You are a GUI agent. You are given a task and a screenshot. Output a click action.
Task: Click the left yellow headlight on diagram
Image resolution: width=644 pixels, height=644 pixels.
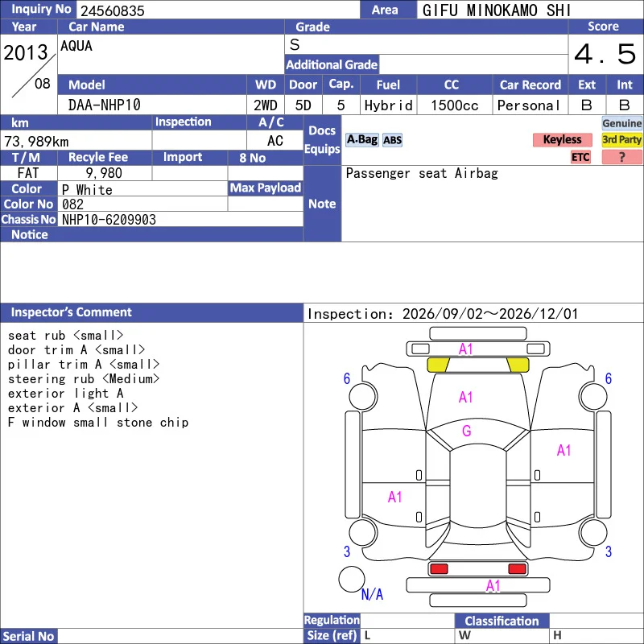pyautogui.click(x=438, y=365)
